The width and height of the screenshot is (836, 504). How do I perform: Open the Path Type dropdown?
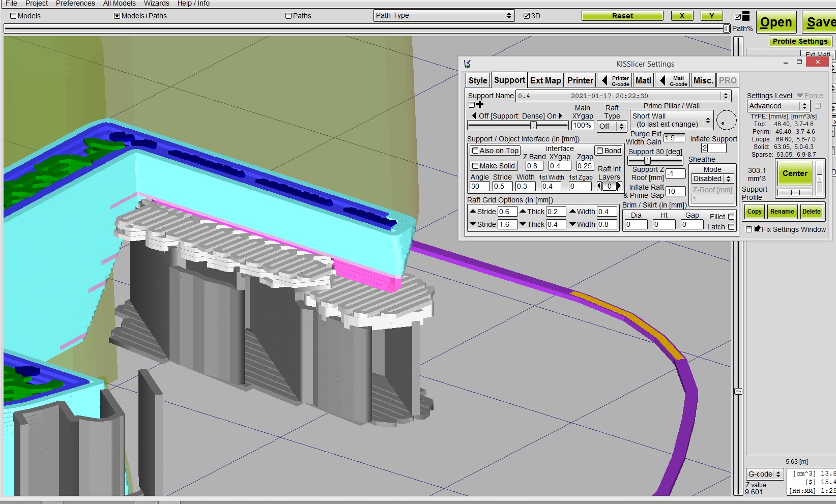pyautogui.click(x=443, y=16)
